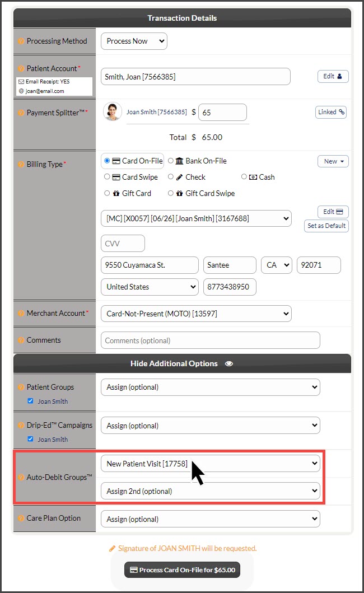
Task: Click help icon beside Care Plan Option
Action: [21, 518]
